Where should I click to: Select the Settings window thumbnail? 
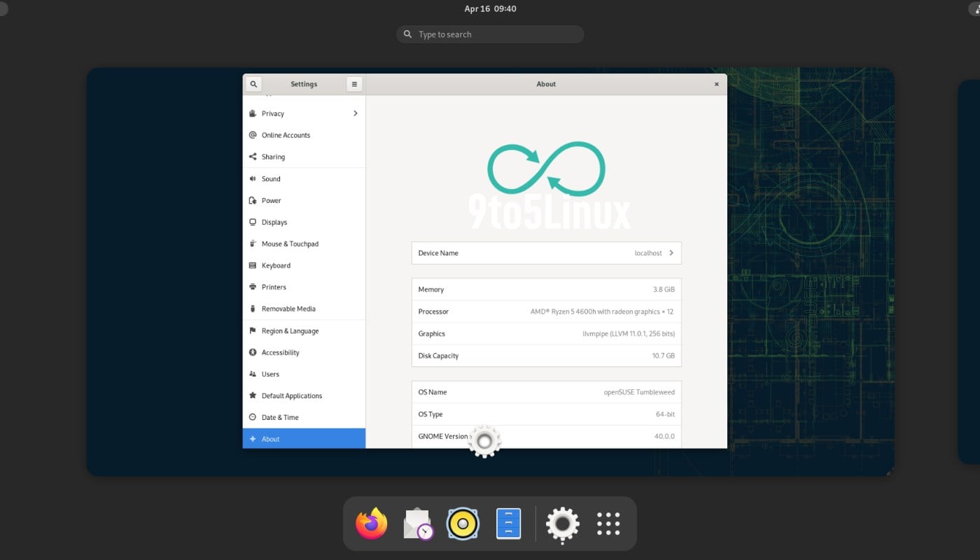pos(484,260)
